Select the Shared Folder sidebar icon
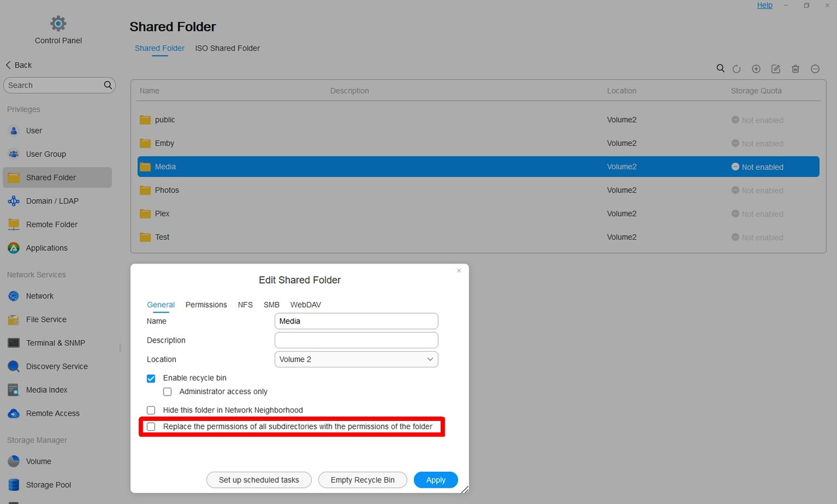The image size is (837, 504). (14, 178)
